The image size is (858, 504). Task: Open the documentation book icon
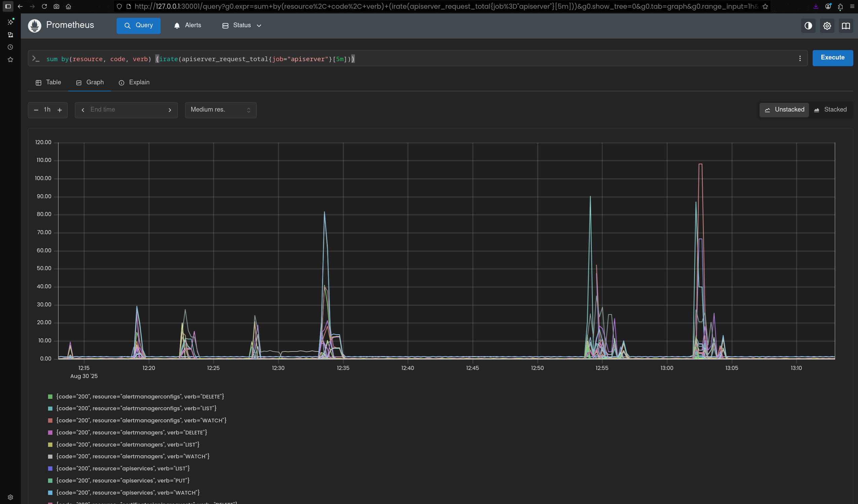[x=846, y=26]
